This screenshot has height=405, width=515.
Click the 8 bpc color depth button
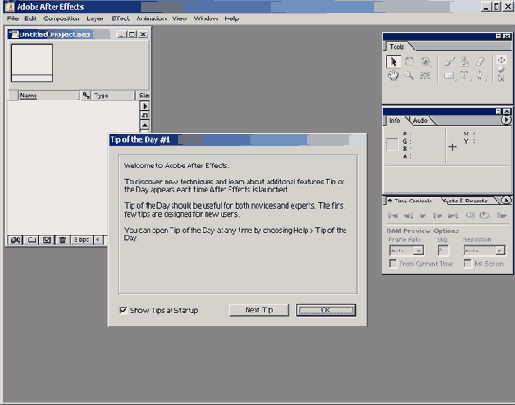point(81,240)
